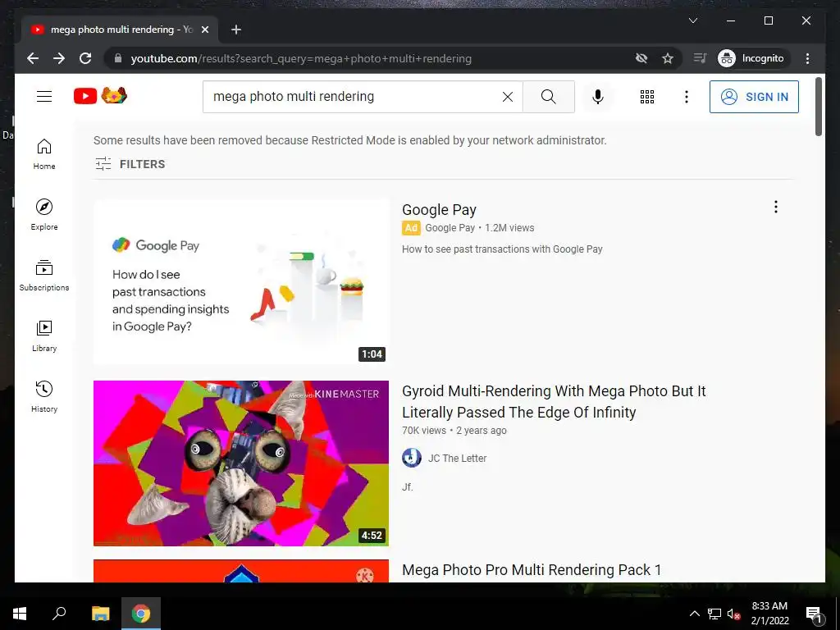Open the Google Pay ad thumbnail
This screenshot has width=840, height=630.
pyautogui.click(x=241, y=282)
